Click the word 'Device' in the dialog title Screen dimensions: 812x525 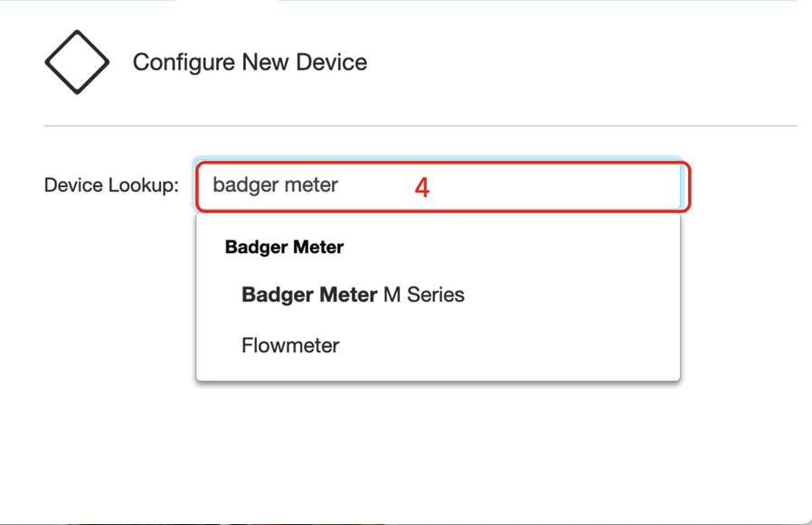(x=329, y=62)
